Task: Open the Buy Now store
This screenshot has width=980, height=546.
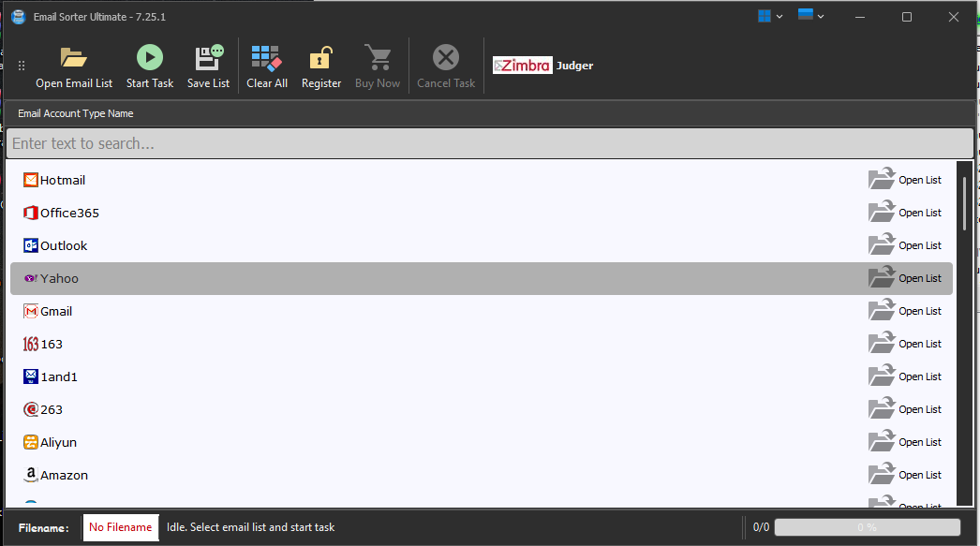Action: coord(378,65)
